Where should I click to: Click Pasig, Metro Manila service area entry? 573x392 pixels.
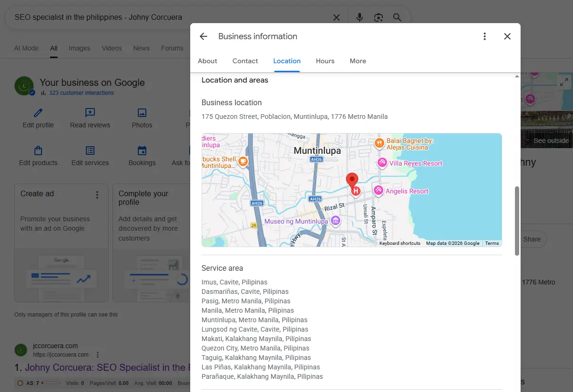246,301
